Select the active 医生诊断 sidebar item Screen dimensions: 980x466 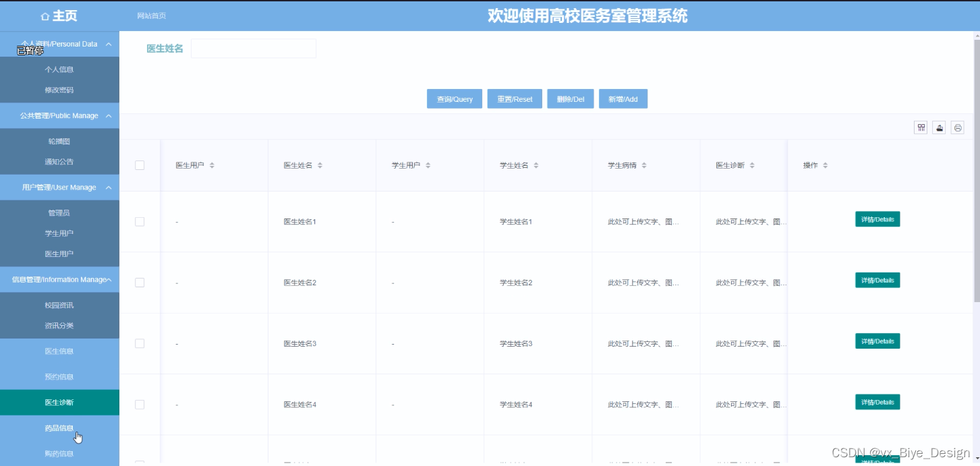pyautogui.click(x=59, y=403)
